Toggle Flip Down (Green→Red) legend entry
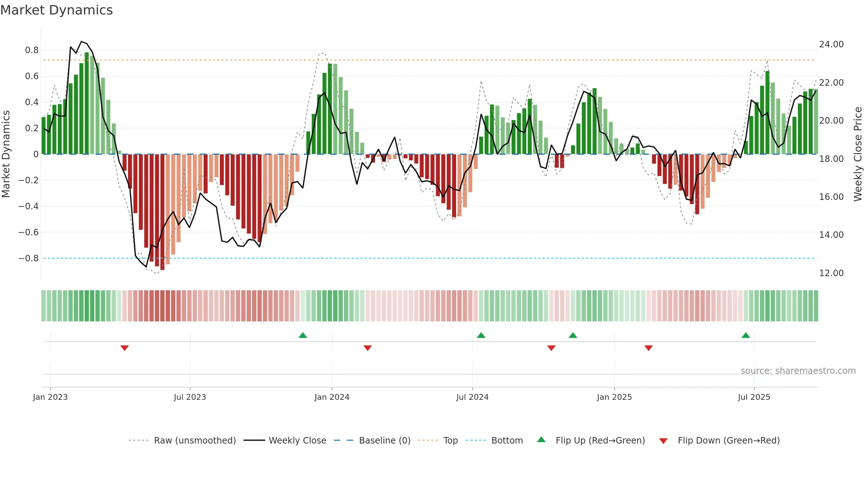The height and width of the screenshot is (488, 868). 719,440
